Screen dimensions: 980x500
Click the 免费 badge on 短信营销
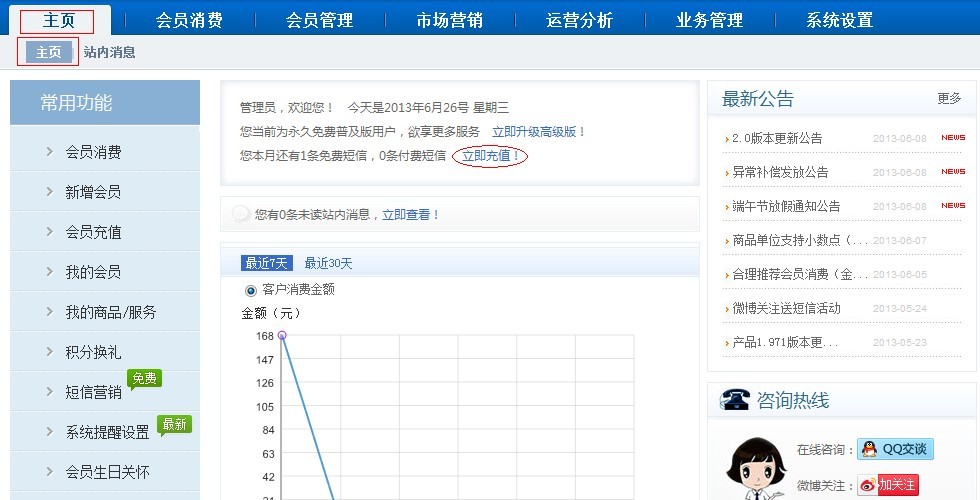(x=144, y=379)
